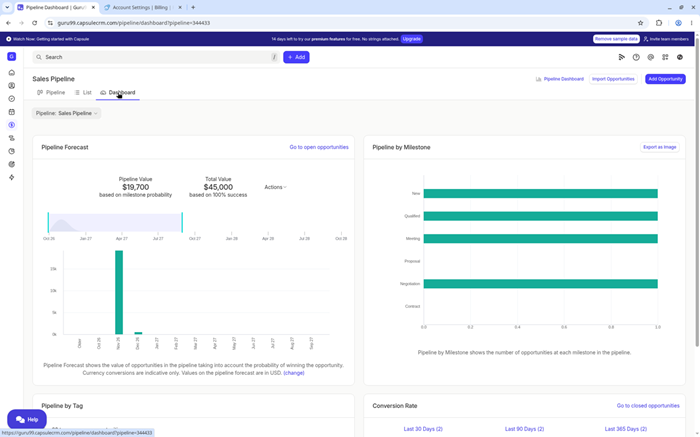Click the blue Add button

[296, 57]
